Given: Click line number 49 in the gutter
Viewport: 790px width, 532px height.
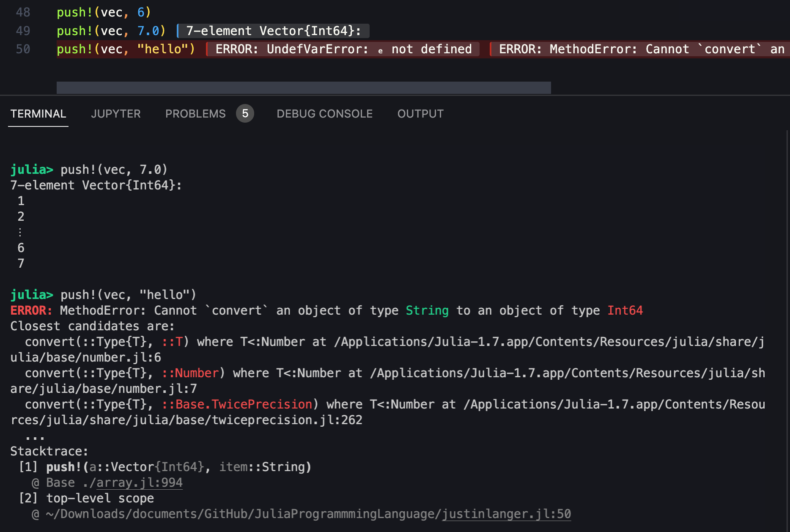Looking at the screenshot, I should coord(23,31).
